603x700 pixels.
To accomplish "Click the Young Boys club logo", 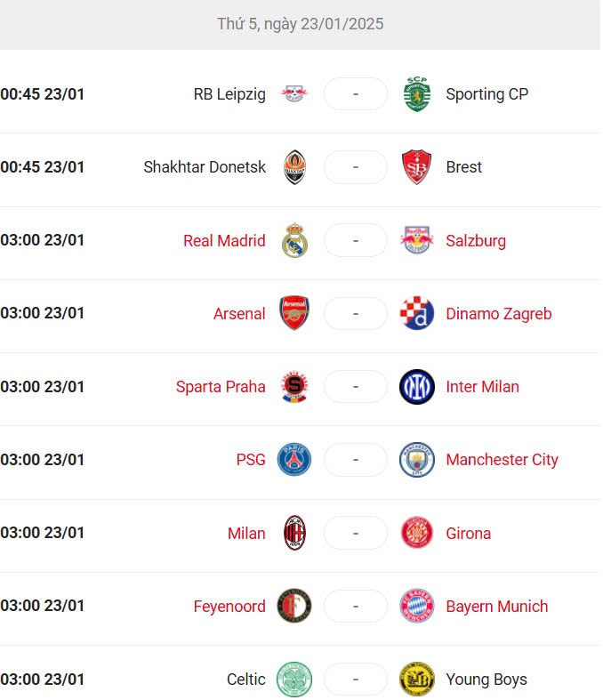I will (416, 680).
